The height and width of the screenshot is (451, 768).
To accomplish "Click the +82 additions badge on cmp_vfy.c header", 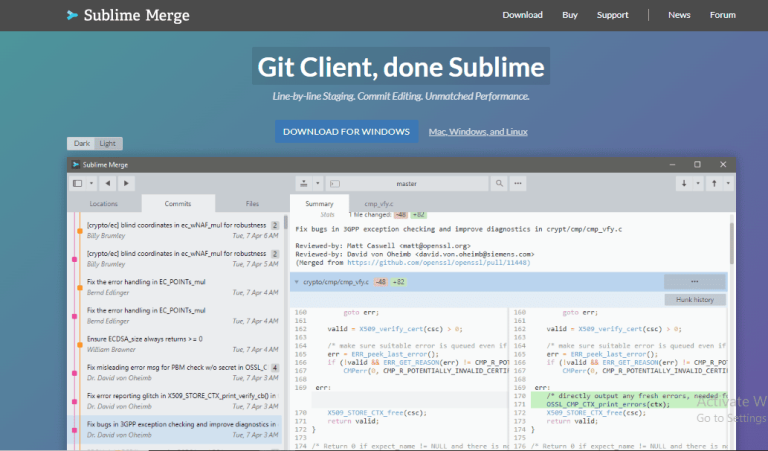I will coord(398,282).
